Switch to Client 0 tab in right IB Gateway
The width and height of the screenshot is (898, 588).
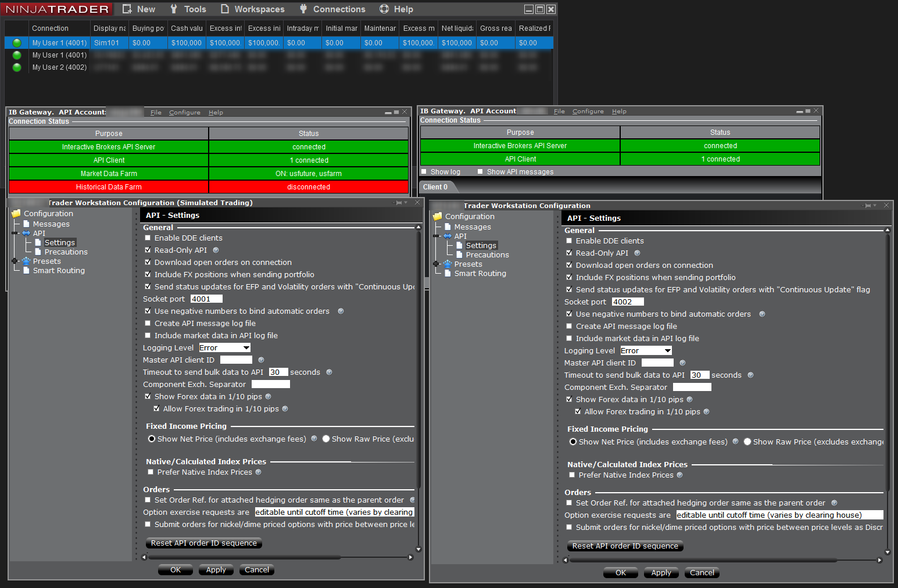point(435,187)
